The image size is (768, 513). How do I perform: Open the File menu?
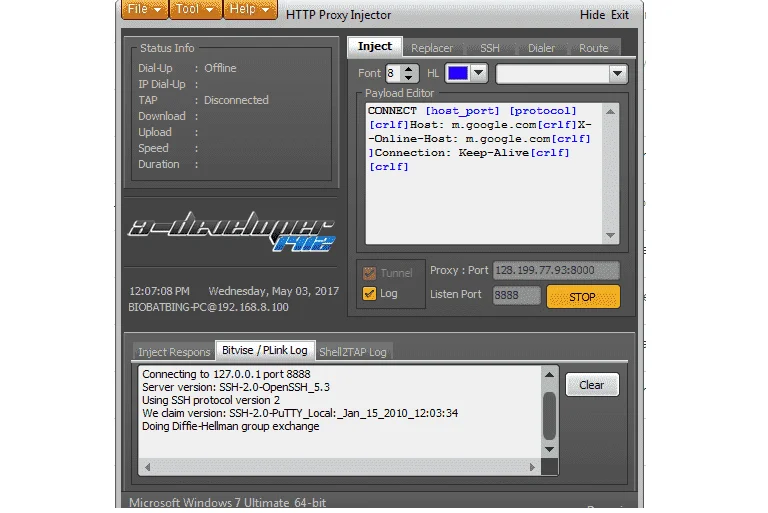[x=144, y=9]
